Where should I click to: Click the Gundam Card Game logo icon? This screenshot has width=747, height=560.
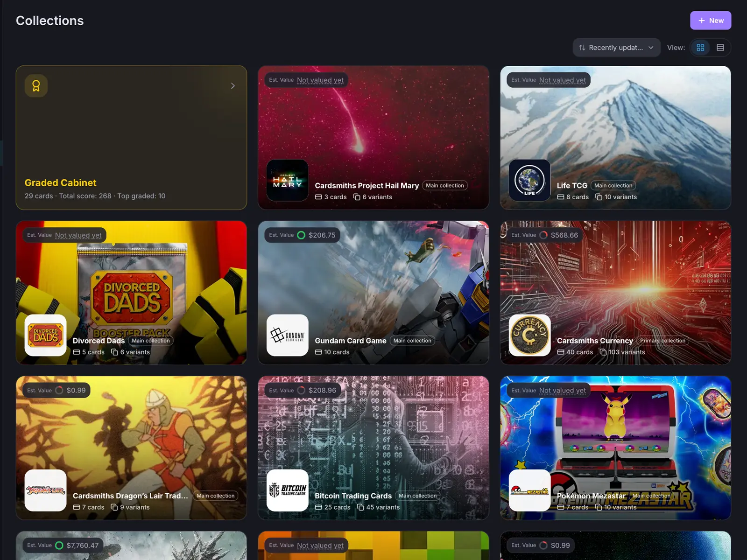(288, 335)
